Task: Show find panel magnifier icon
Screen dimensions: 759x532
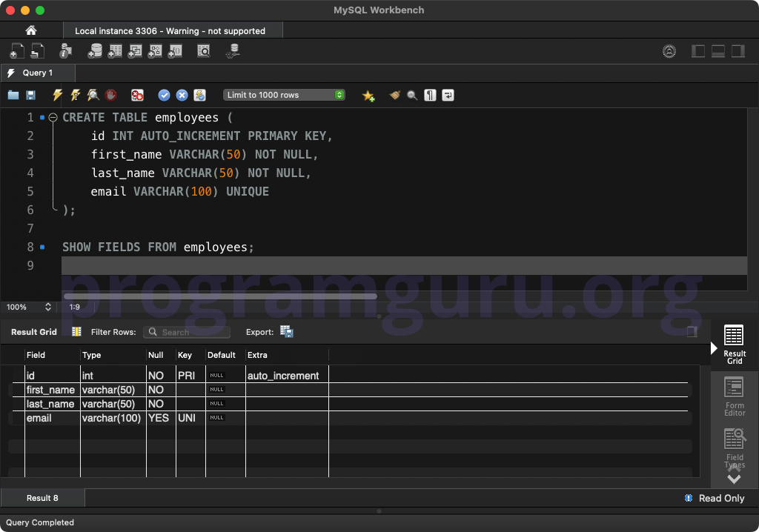Action: 412,95
